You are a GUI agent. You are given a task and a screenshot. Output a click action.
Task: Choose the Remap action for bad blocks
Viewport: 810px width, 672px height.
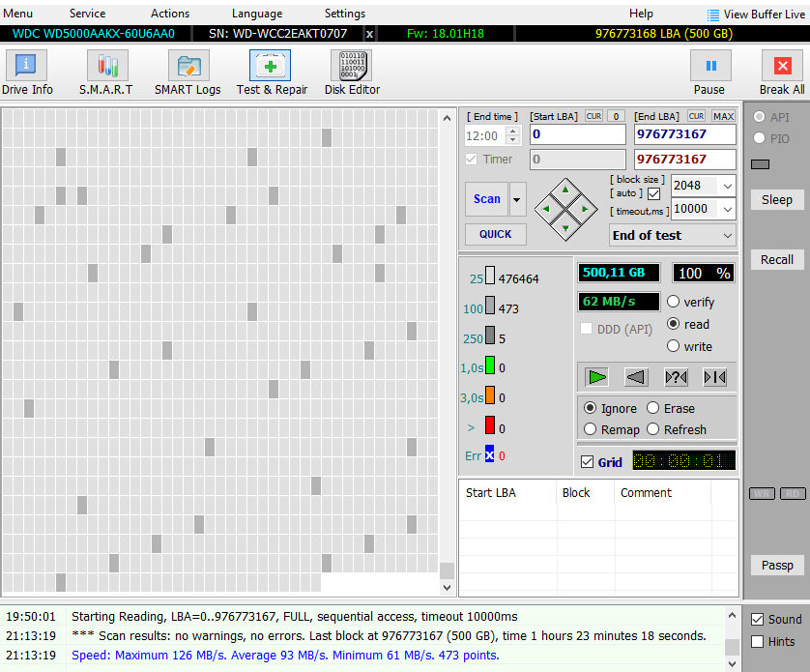click(x=591, y=429)
